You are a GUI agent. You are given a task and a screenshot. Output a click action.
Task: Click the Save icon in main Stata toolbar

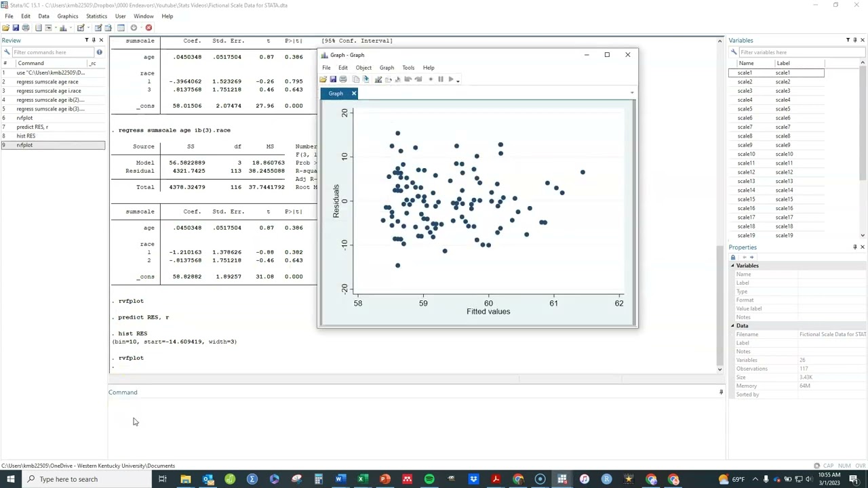16,28
